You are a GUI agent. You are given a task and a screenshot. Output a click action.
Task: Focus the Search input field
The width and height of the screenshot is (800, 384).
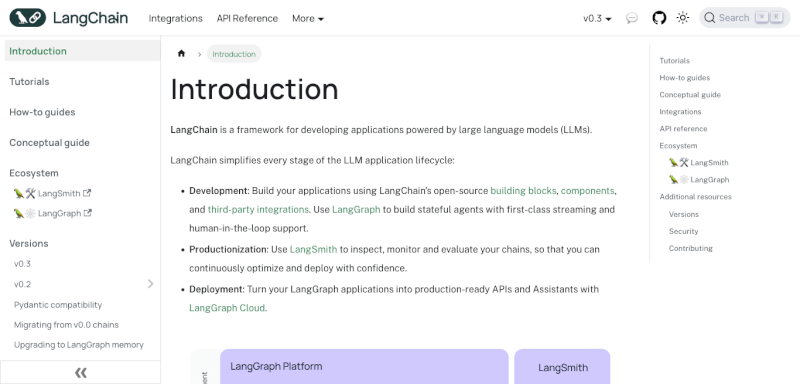click(744, 18)
